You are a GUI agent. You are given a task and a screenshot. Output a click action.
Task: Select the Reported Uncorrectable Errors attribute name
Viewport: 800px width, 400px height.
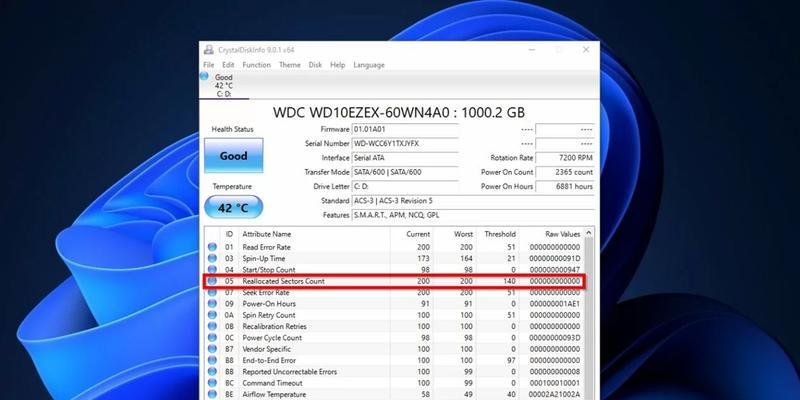(289, 372)
